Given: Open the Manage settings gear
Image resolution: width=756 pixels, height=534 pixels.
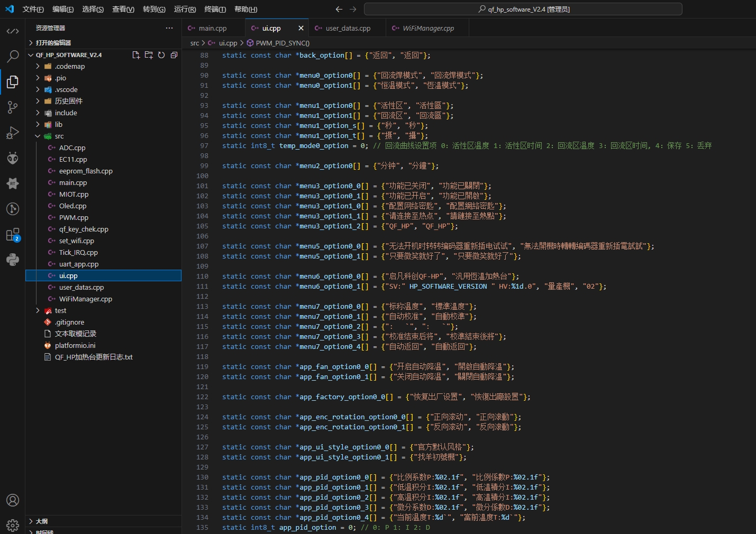Looking at the screenshot, I should click(13, 525).
